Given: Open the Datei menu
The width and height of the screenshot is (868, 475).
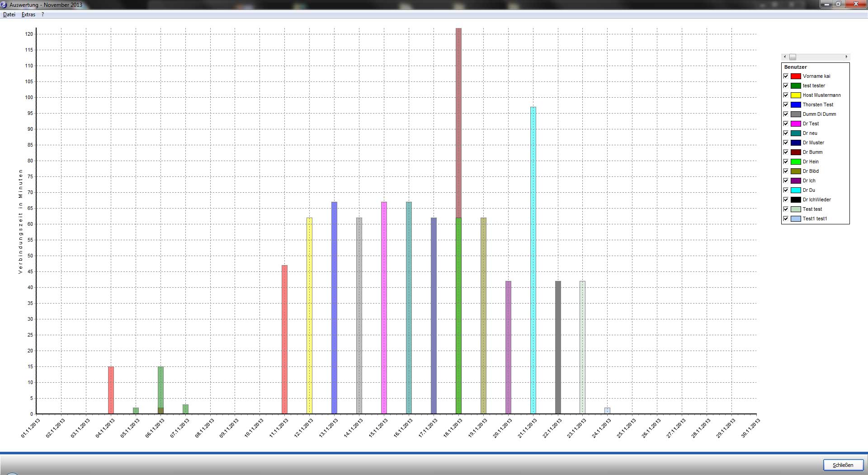Looking at the screenshot, I should pos(9,14).
